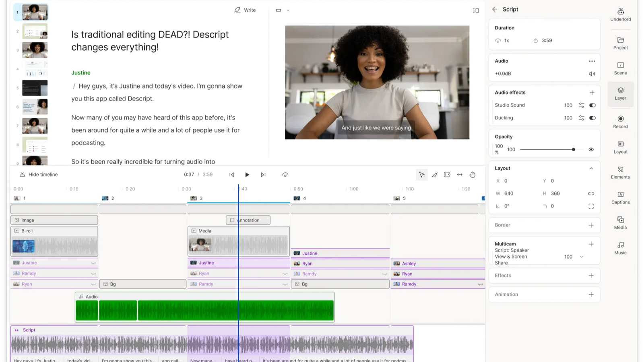Click the Write button
This screenshot has width=644, height=362.
point(245,10)
